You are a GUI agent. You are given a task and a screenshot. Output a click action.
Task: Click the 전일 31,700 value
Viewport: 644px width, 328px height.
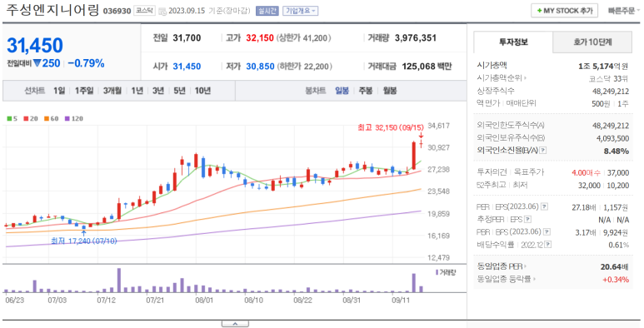187,38
